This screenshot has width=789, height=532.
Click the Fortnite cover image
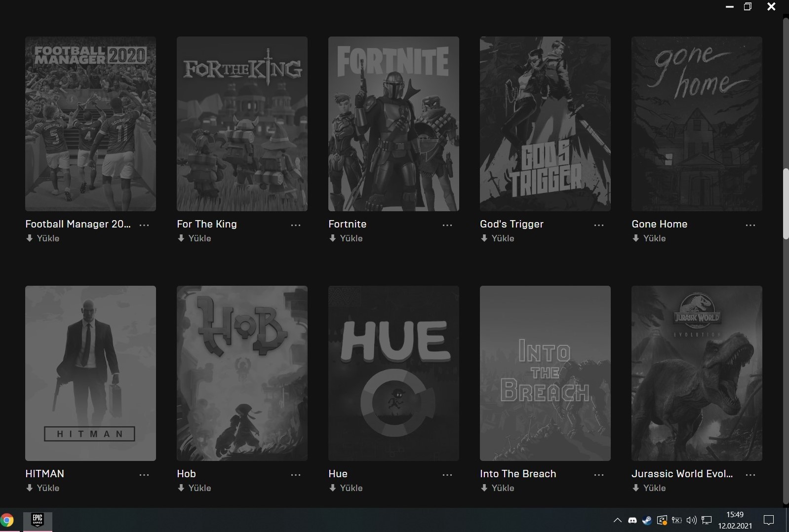coord(394,124)
